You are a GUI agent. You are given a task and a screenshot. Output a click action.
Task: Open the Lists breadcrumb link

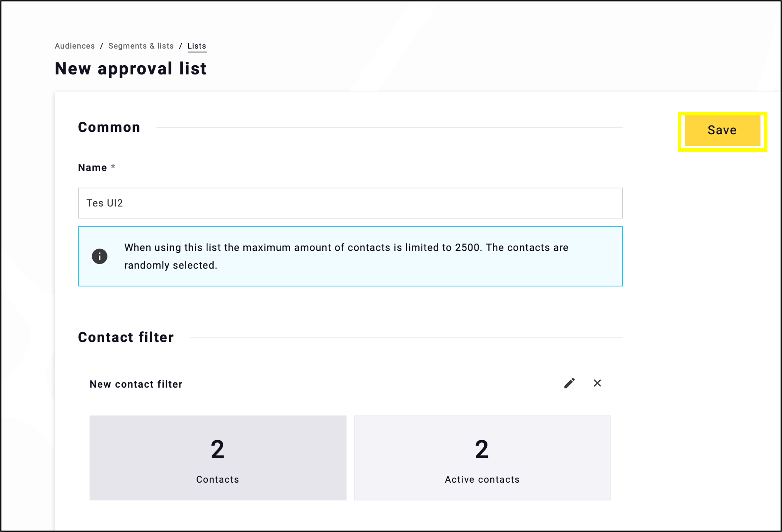(197, 46)
